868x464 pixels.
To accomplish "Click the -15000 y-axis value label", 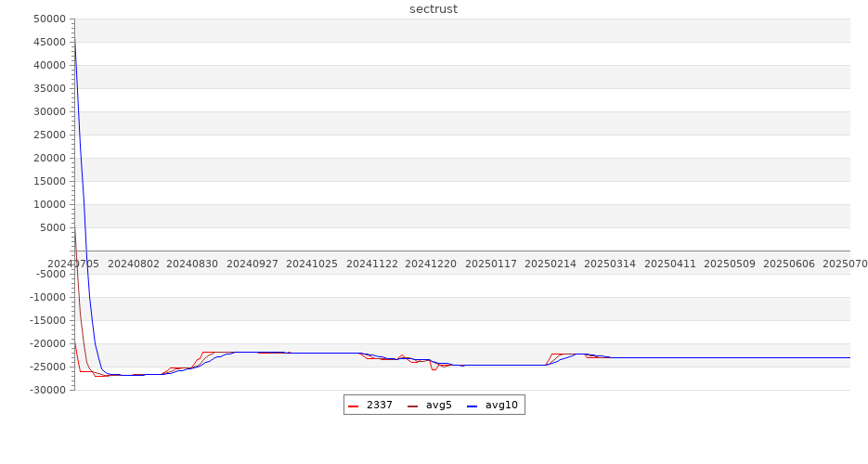I will (45, 321).
